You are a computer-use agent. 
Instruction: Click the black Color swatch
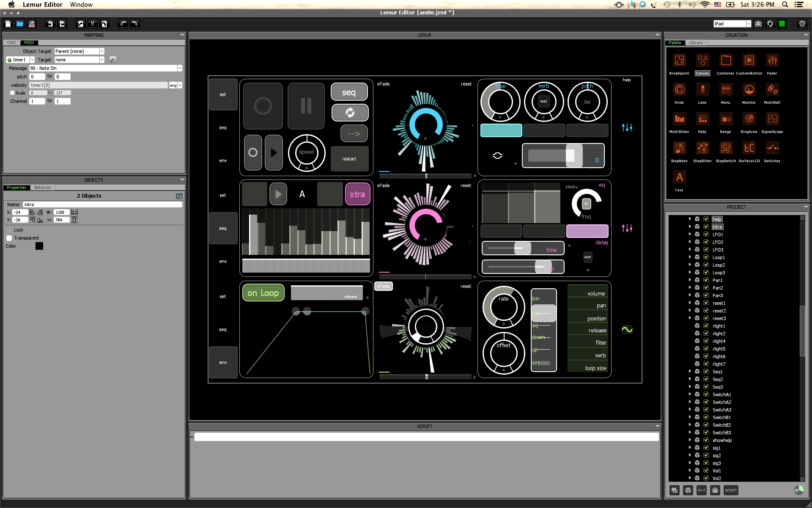[39, 246]
